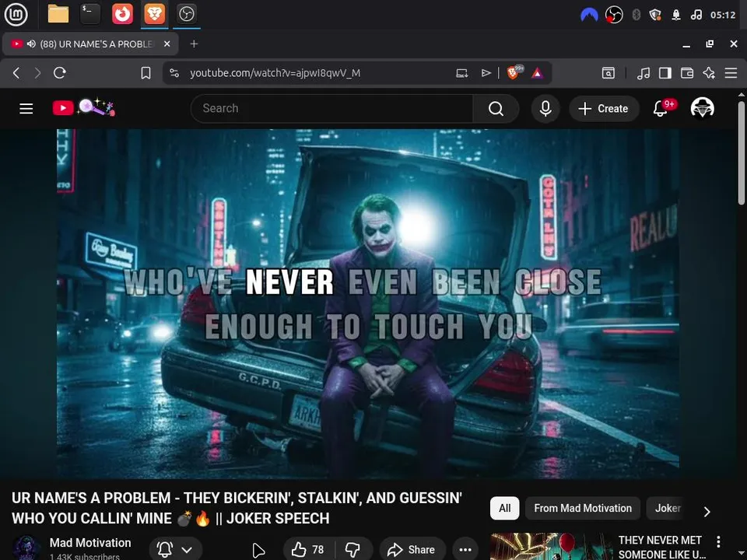Open more actions three-dot menu

click(465, 550)
